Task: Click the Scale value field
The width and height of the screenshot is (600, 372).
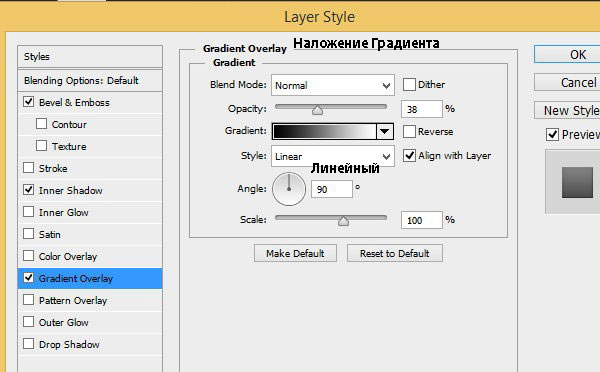Action: pyautogui.click(x=422, y=220)
